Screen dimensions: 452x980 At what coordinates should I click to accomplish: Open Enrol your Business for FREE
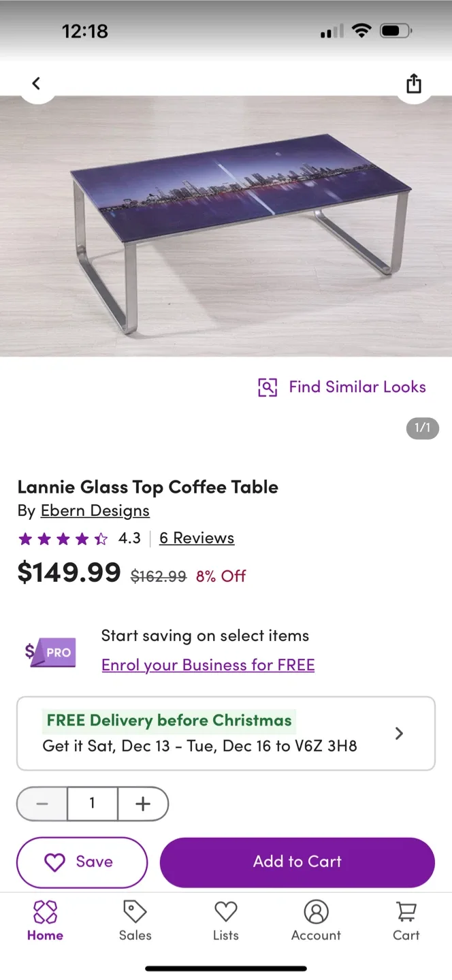pos(208,664)
